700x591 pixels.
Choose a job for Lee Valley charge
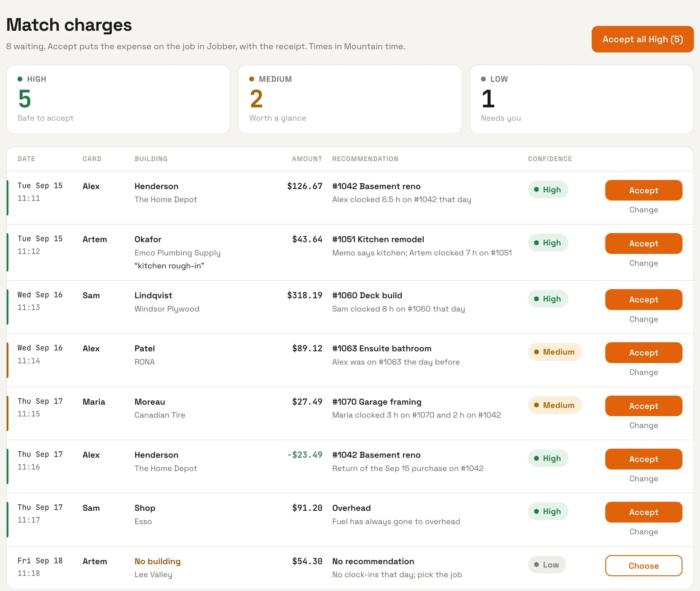click(x=643, y=566)
